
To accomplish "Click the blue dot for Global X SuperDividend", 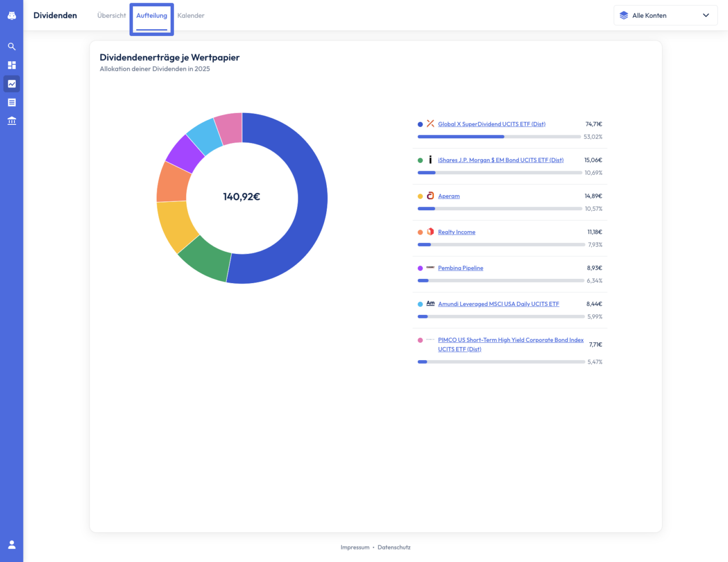I will tap(420, 124).
